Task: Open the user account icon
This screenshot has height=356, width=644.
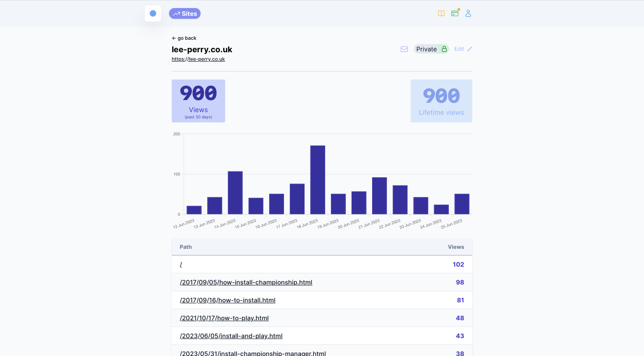Action: point(468,13)
